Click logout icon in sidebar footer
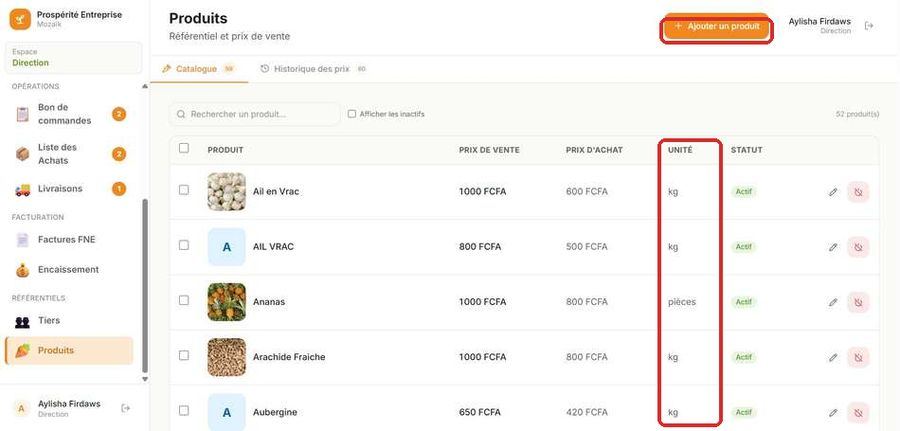 [x=126, y=408]
